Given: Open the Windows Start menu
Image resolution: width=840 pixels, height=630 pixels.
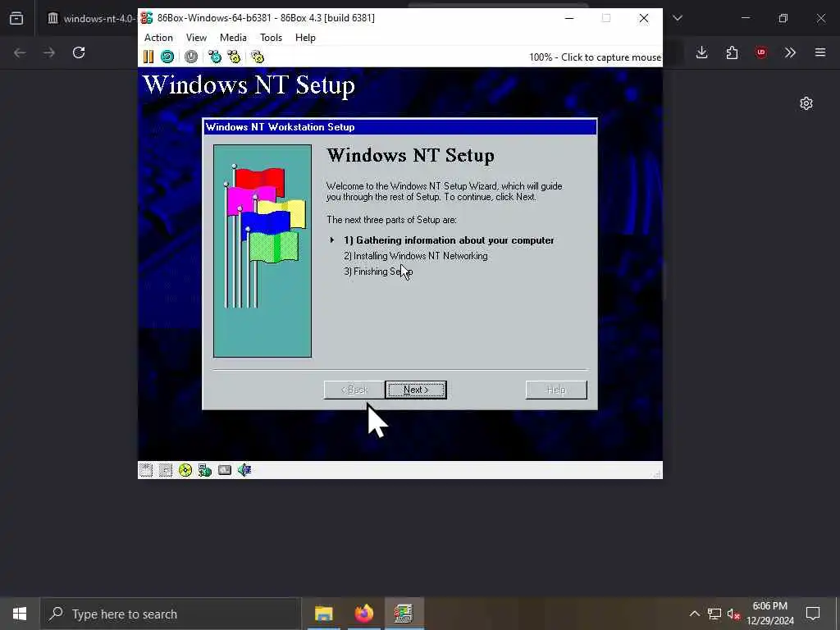Looking at the screenshot, I should [x=20, y=614].
